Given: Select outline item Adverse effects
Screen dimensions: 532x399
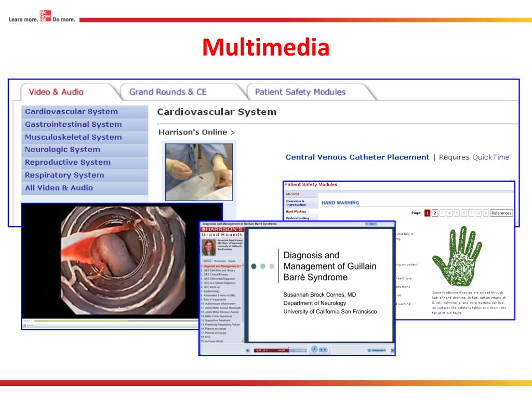Looking at the screenshot, I should point(212,341).
